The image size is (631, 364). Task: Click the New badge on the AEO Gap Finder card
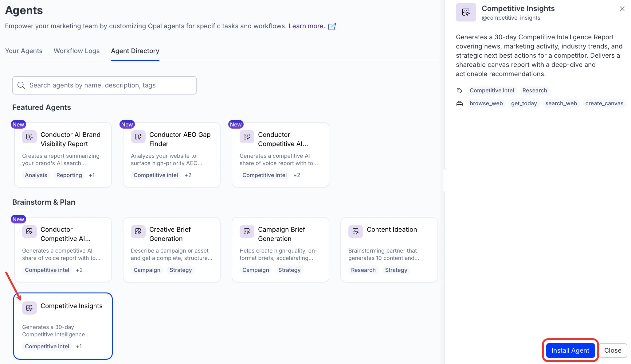[127, 124]
